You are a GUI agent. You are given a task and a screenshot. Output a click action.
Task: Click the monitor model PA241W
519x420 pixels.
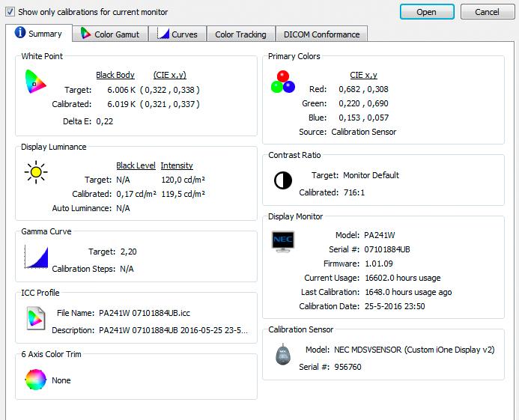[379, 235]
